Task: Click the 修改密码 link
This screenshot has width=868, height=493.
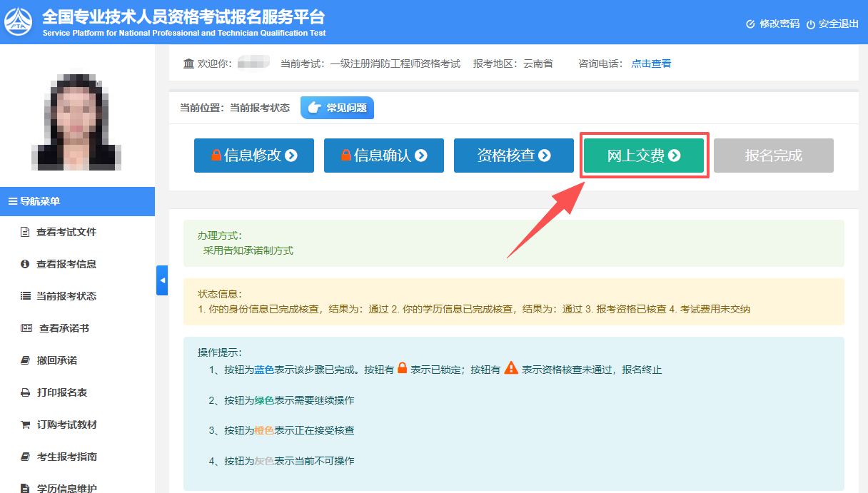Action: coord(779,24)
